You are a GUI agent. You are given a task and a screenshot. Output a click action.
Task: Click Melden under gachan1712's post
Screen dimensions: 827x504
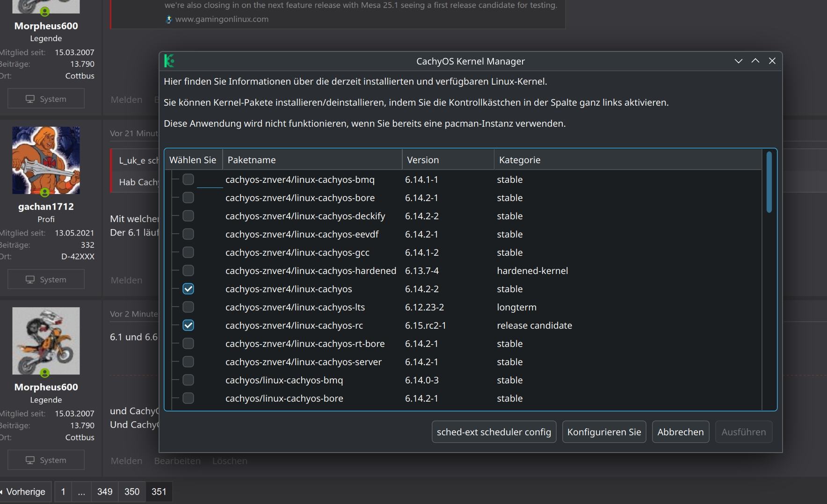click(x=126, y=280)
